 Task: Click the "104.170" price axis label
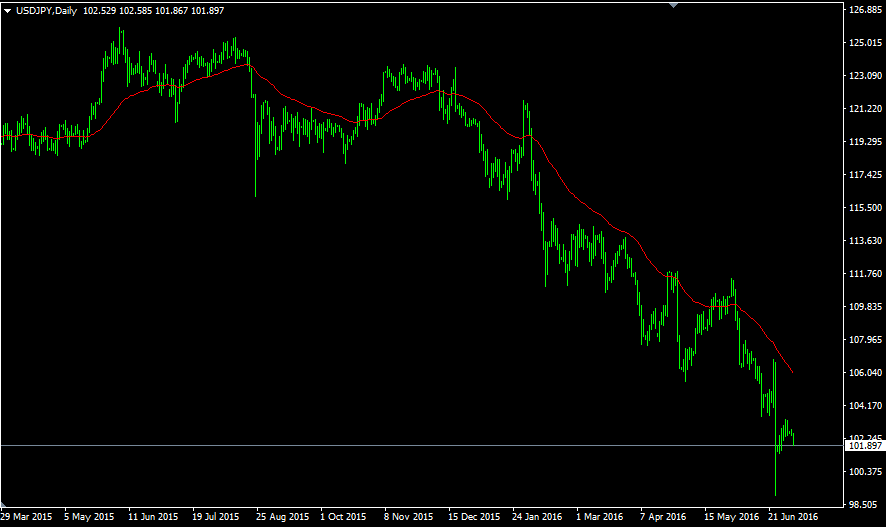click(x=865, y=406)
